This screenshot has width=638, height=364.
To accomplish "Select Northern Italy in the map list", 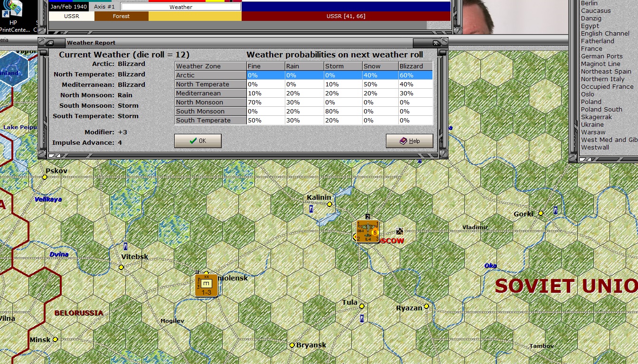I will (603, 79).
